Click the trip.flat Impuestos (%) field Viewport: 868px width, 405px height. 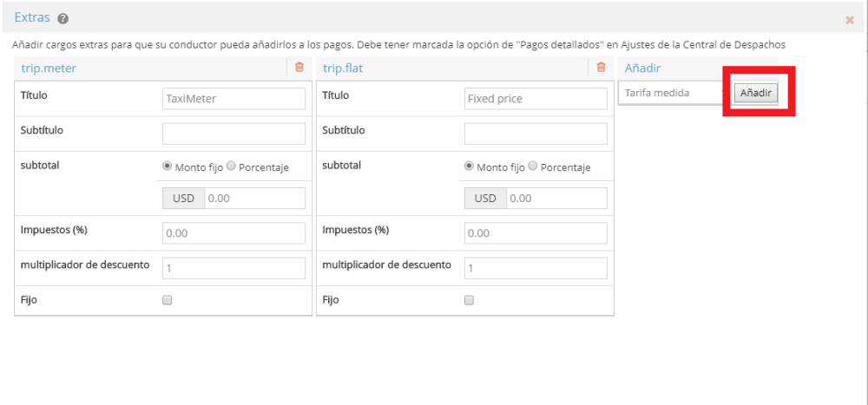point(536,233)
